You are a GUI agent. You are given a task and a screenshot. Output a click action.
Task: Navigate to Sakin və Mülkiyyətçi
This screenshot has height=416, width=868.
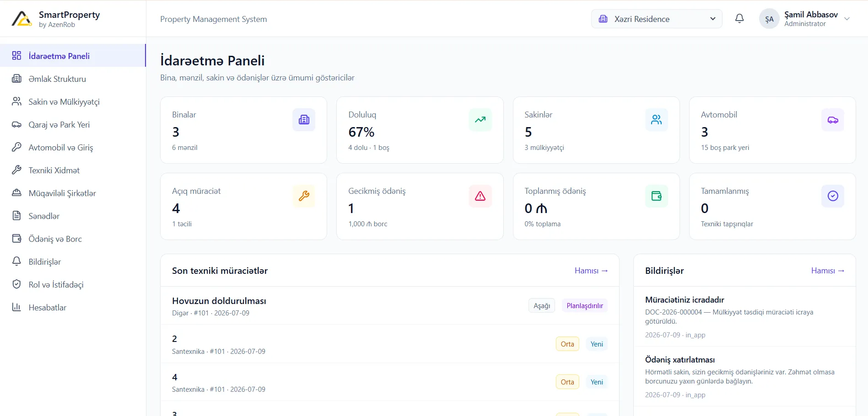(x=73, y=101)
